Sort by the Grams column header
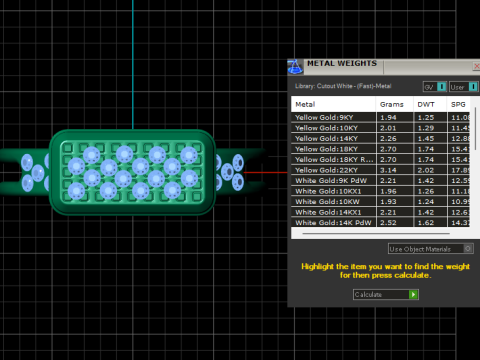The height and width of the screenshot is (360, 480). coord(395,104)
